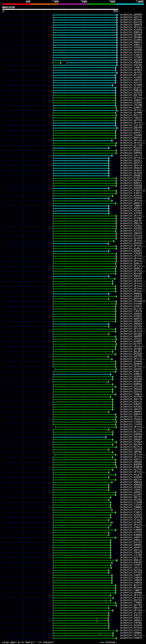Open UniRef100_Q9M4G4 entry
The image size is (146, 644).
coord(131,324)
